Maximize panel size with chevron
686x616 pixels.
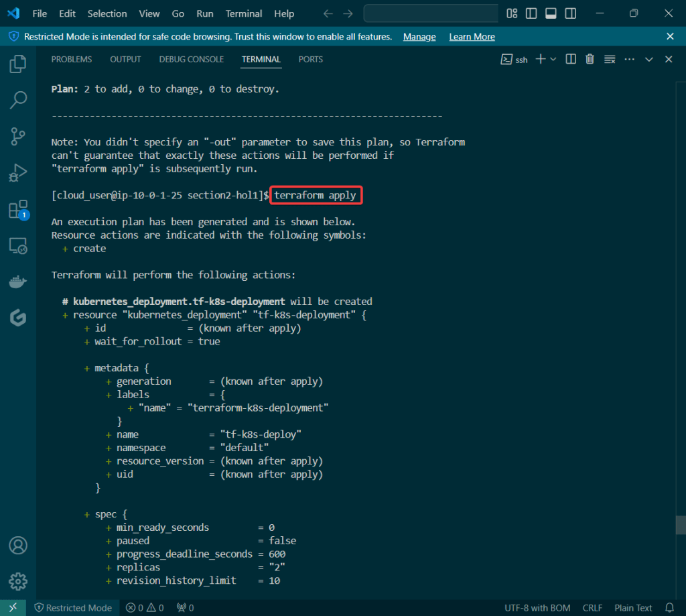648,59
